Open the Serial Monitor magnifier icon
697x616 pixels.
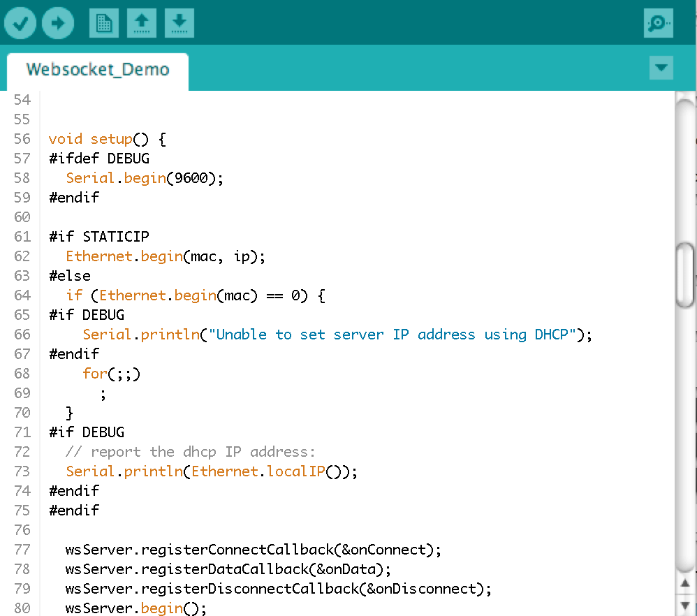tap(659, 23)
